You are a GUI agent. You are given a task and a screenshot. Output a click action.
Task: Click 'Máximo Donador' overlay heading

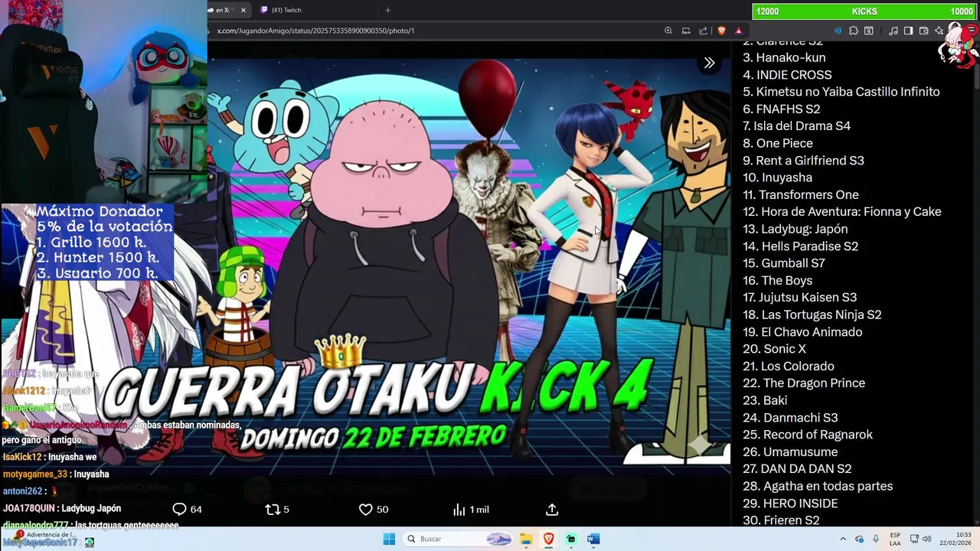pos(100,211)
